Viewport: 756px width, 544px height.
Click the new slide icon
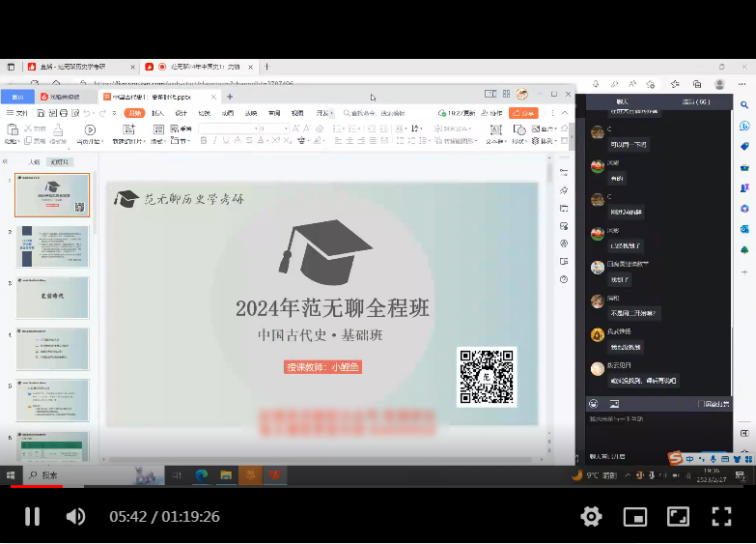128,129
